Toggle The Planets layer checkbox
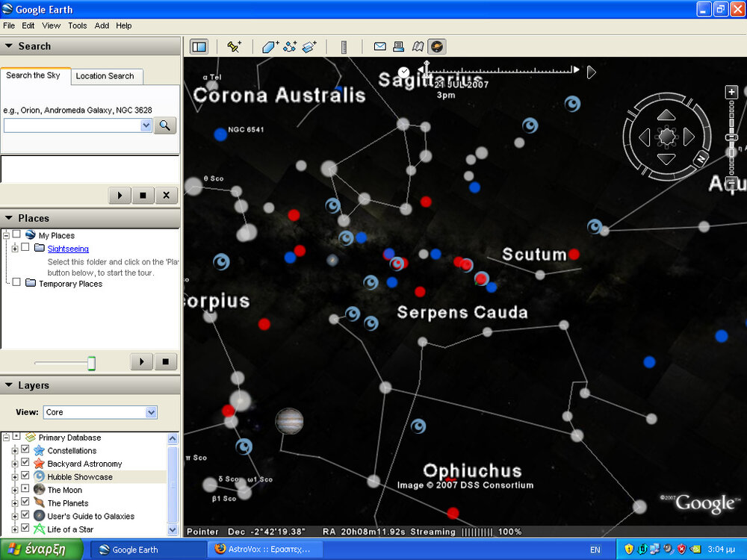This screenshot has height=560, width=747. click(x=25, y=503)
